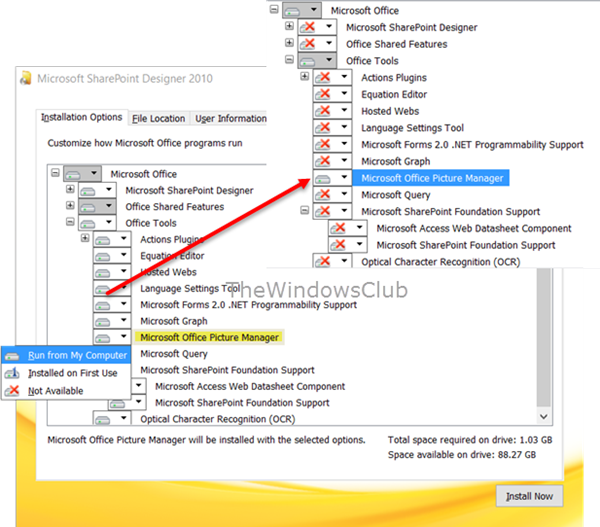Click red X icon beside Office Shared Features

pos(308,44)
